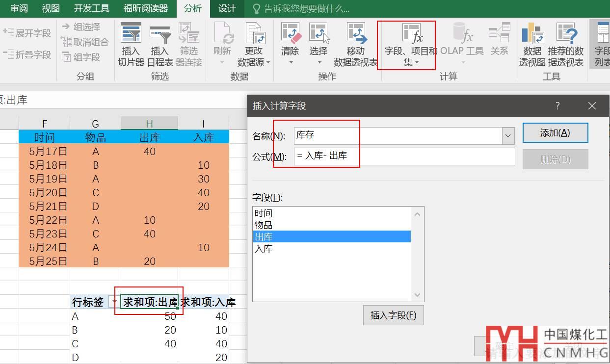The height and width of the screenshot is (364, 610).
Task: Toggle the 字段列表 (Field List) button
Action: click(x=602, y=44)
